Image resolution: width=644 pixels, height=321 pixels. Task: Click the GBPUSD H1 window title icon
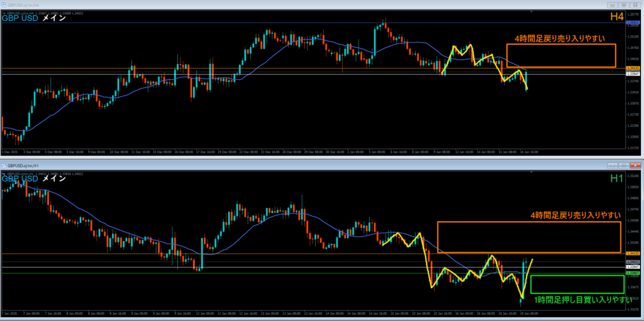click(x=4, y=165)
